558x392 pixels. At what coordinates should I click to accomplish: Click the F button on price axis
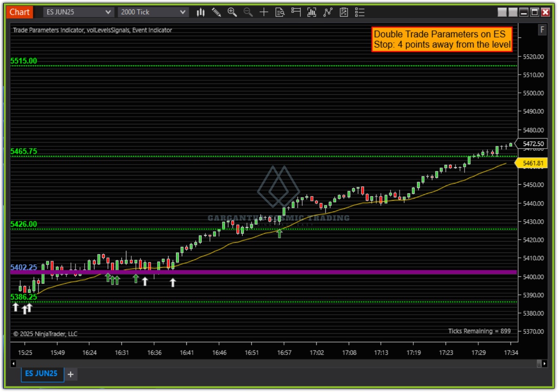click(542, 30)
